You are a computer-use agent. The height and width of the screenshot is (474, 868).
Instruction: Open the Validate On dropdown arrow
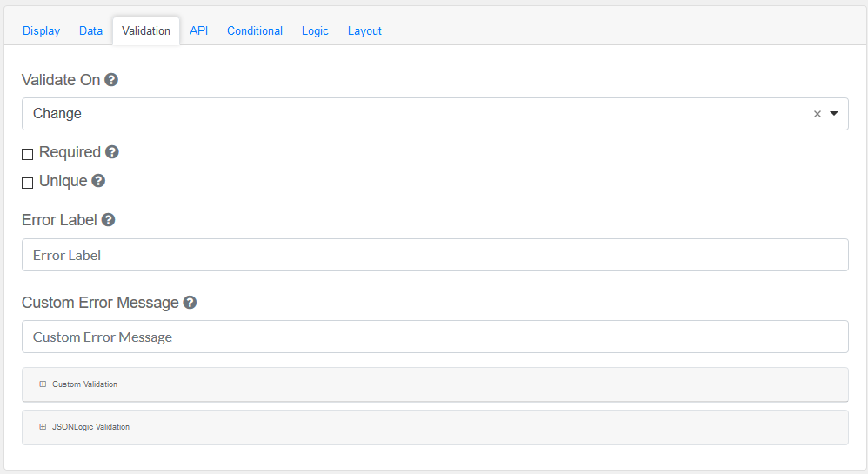point(834,114)
